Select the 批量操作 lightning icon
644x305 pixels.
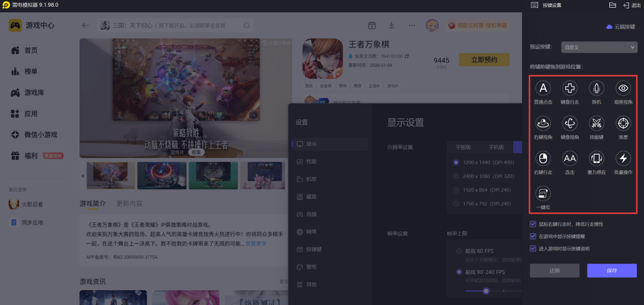tap(623, 158)
